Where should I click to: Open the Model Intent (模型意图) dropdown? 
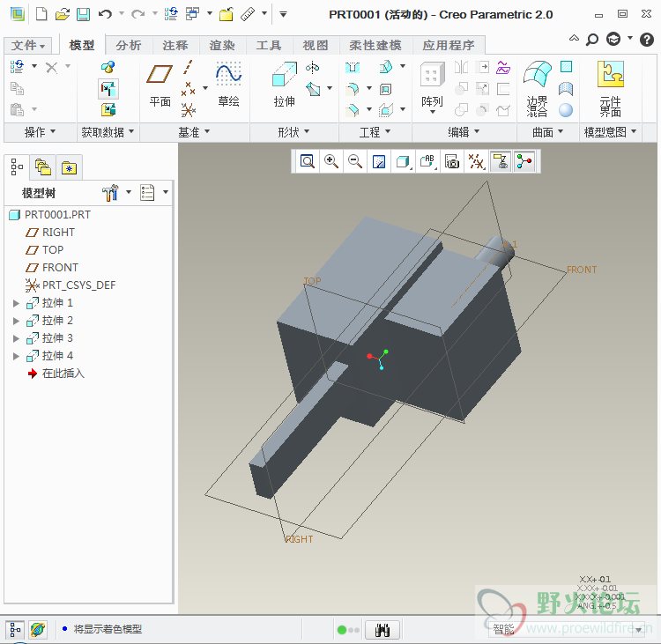click(x=610, y=132)
